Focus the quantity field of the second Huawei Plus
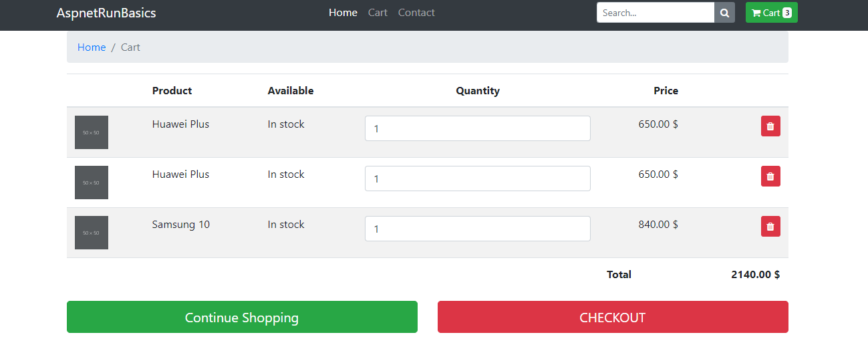 pos(478,179)
